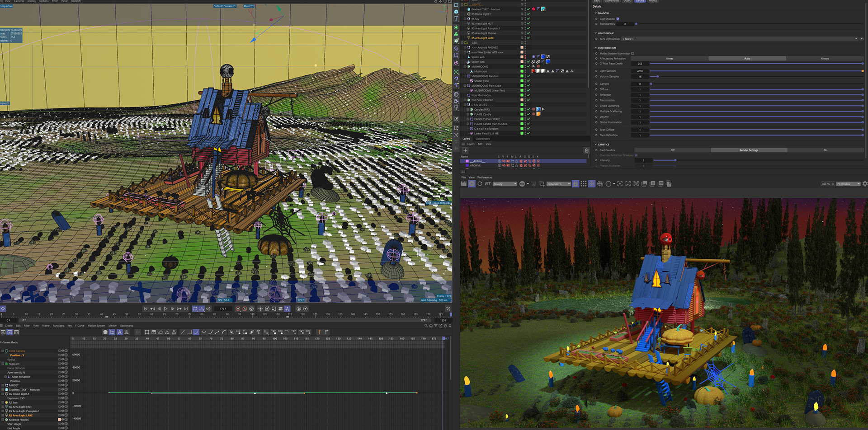Collapse the CAUSTICS section

pos(596,145)
